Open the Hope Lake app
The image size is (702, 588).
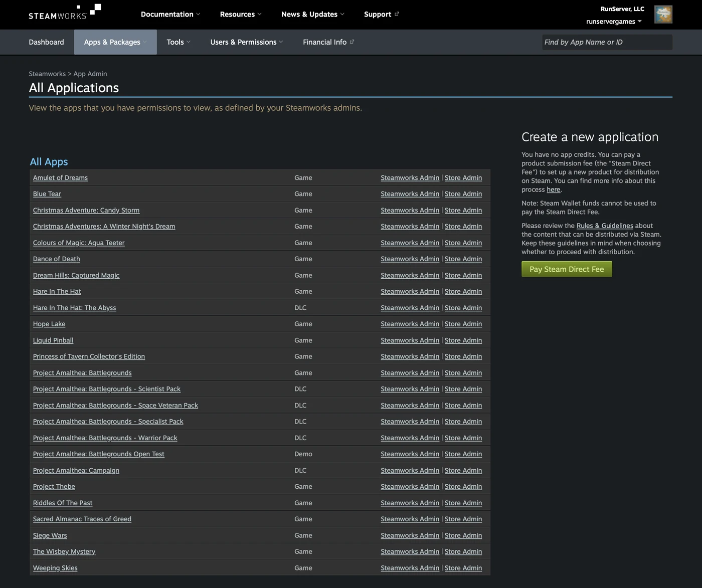click(x=49, y=324)
